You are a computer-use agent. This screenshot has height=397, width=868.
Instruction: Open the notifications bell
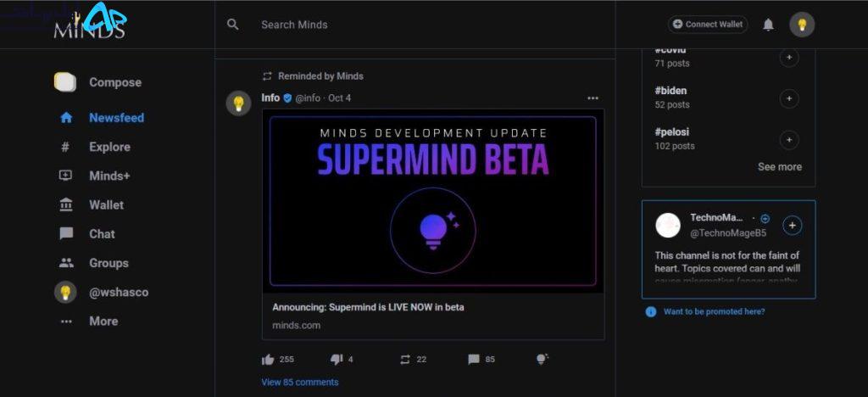[x=768, y=25]
